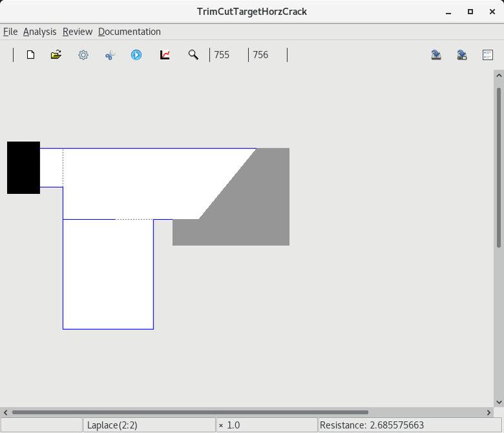Click the magnifying glass zoom icon
504x433 pixels.
[193, 55]
